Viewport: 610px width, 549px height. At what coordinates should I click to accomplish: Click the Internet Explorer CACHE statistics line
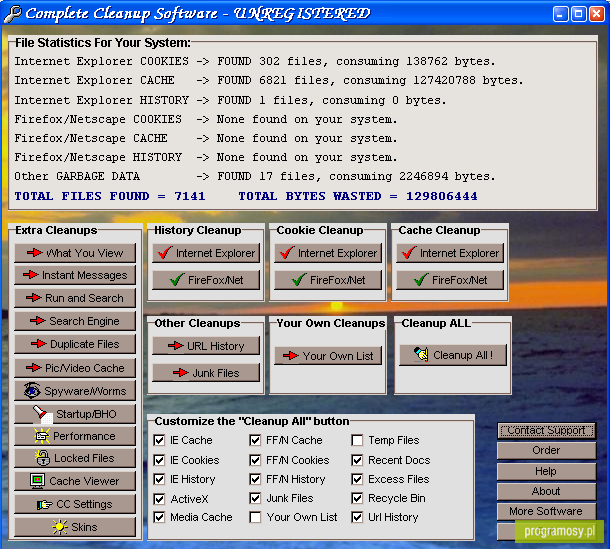[269, 80]
